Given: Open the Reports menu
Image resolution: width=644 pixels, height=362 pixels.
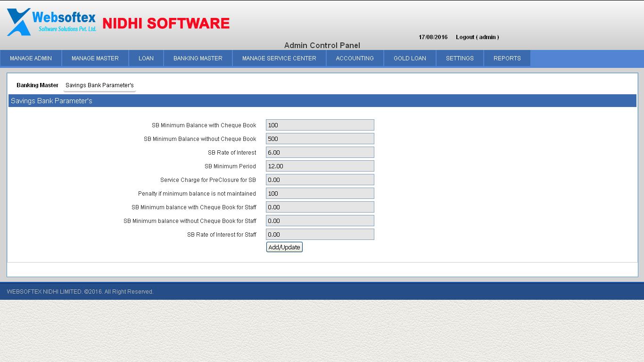Looking at the screenshot, I should (x=507, y=58).
